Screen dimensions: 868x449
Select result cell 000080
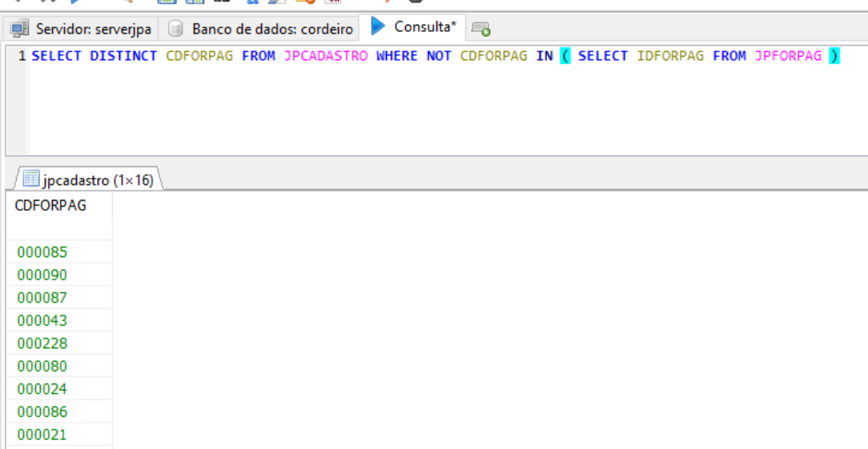[x=58, y=366]
